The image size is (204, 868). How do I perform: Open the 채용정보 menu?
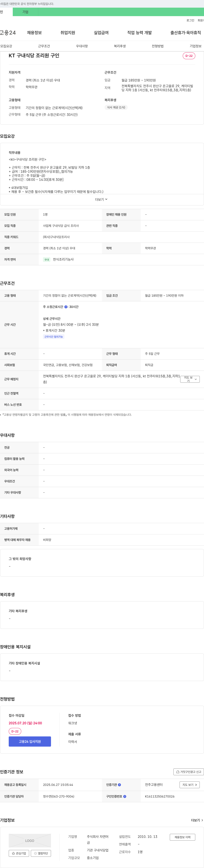34,33
